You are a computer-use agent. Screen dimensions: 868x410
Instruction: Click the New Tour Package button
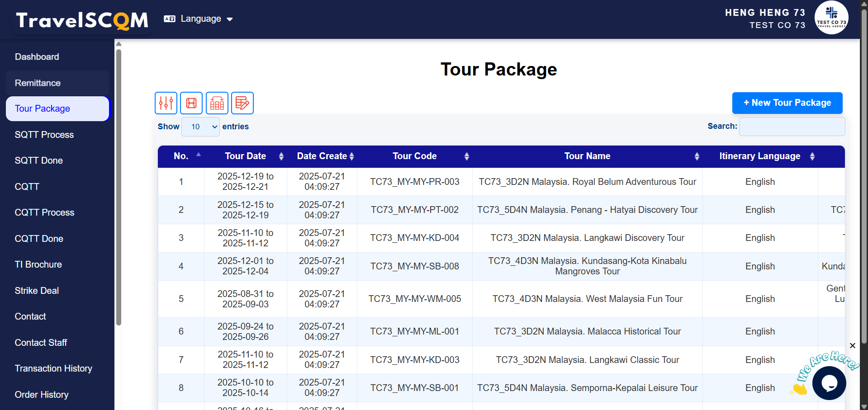787,103
